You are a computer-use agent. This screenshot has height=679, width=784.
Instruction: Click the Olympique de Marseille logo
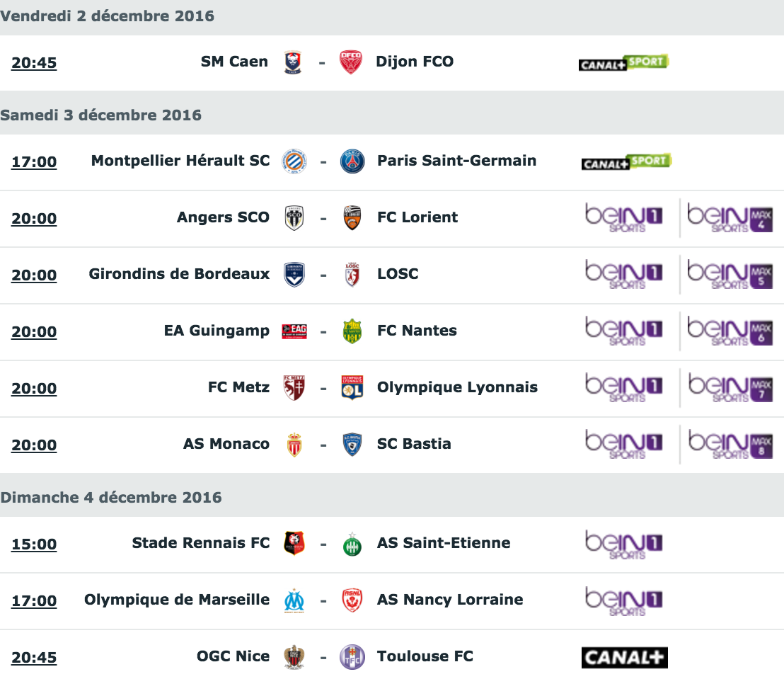coord(294,600)
